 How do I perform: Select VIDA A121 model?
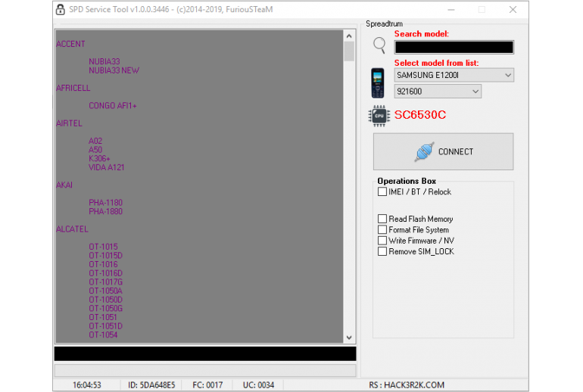[106, 167]
